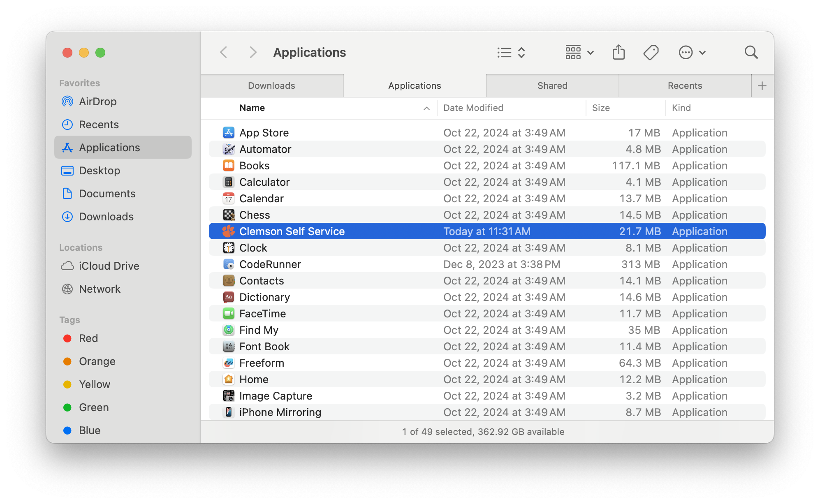Click the Home app icon

pyautogui.click(x=229, y=379)
